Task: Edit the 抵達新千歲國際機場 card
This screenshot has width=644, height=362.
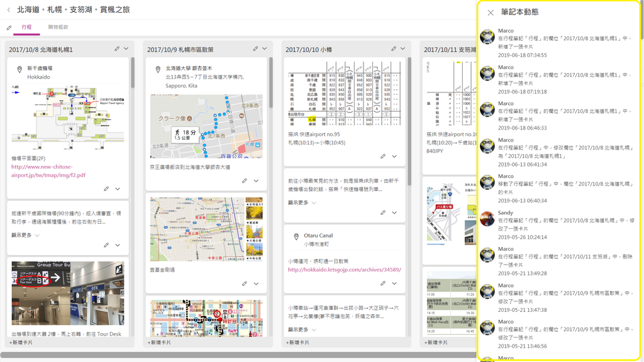Action: (106, 245)
